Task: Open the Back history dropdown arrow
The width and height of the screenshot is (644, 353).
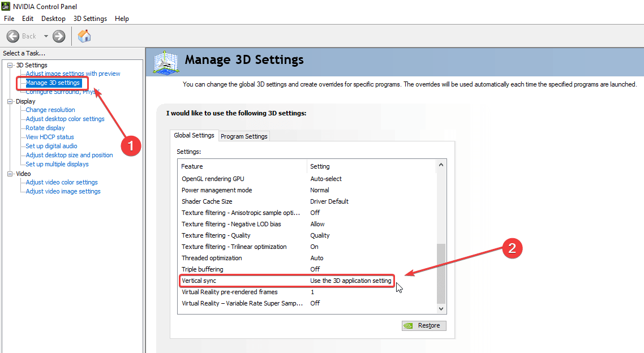Action: [46, 36]
